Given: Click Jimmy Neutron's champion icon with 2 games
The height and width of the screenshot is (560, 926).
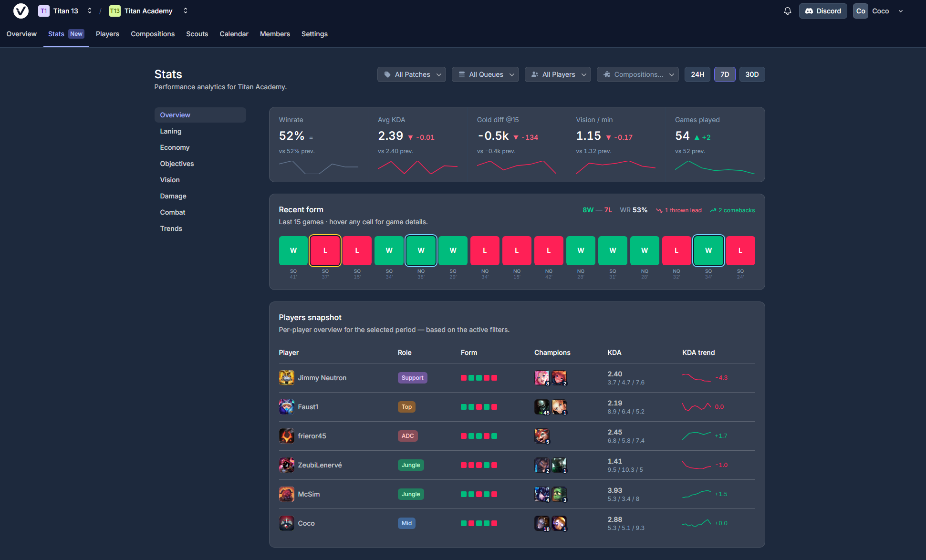Looking at the screenshot, I should [559, 378].
